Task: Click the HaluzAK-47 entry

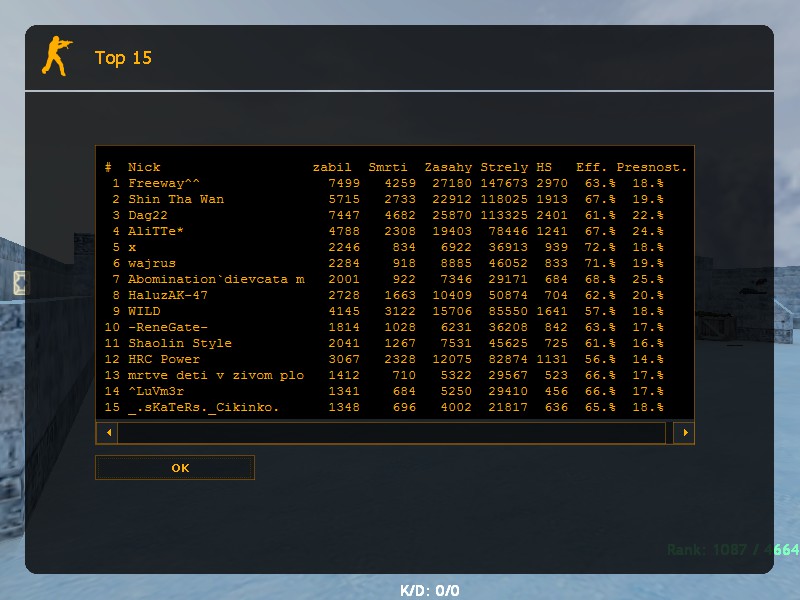Action: coord(168,295)
